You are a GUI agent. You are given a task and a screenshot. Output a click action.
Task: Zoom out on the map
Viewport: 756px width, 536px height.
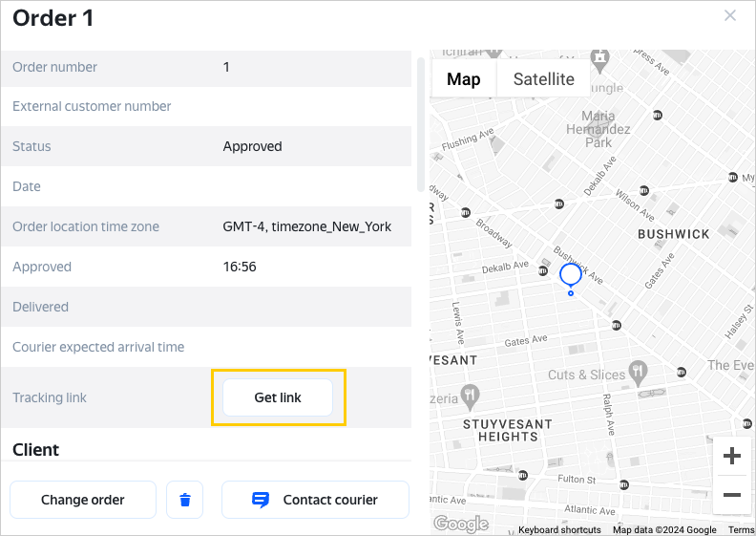pyautogui.click(x=732, y=495)
